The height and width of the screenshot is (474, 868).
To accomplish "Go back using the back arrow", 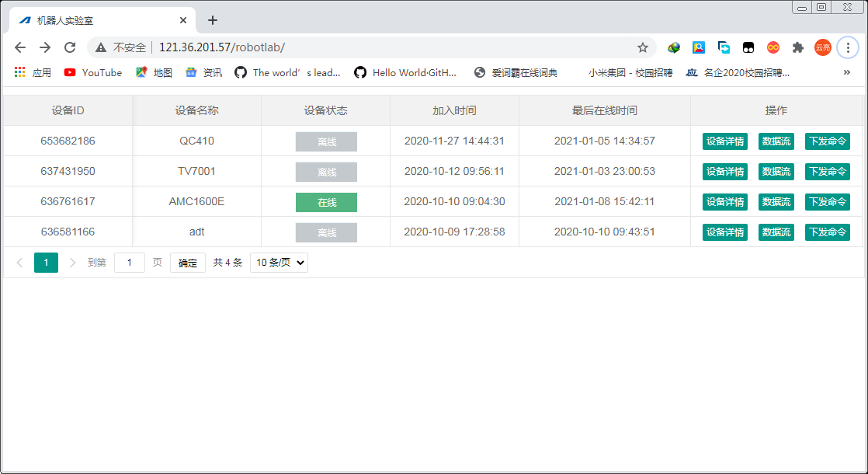I will pos(20,47).
